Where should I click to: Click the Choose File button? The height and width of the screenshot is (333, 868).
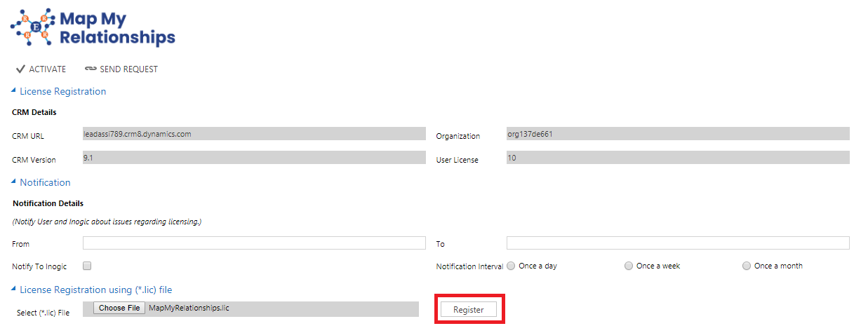119,308
